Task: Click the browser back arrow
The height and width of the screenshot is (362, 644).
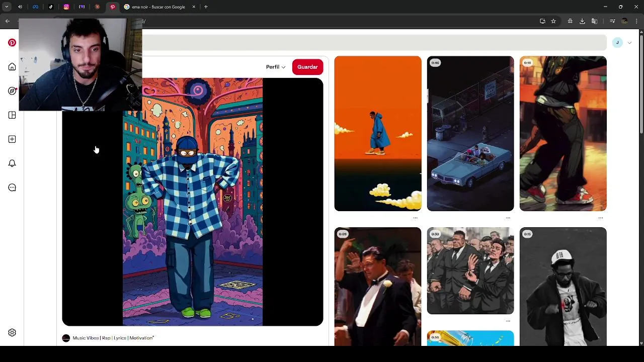Action: click(x=8, y=21)
